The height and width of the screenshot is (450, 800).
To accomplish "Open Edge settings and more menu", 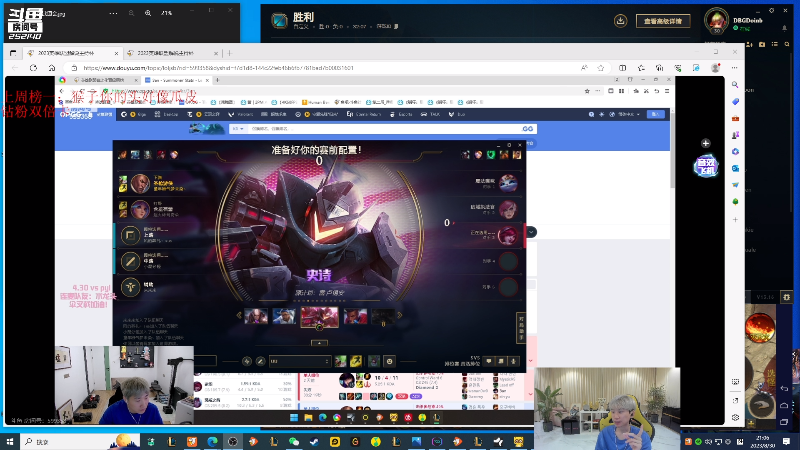I will click(x=734, y=68).
